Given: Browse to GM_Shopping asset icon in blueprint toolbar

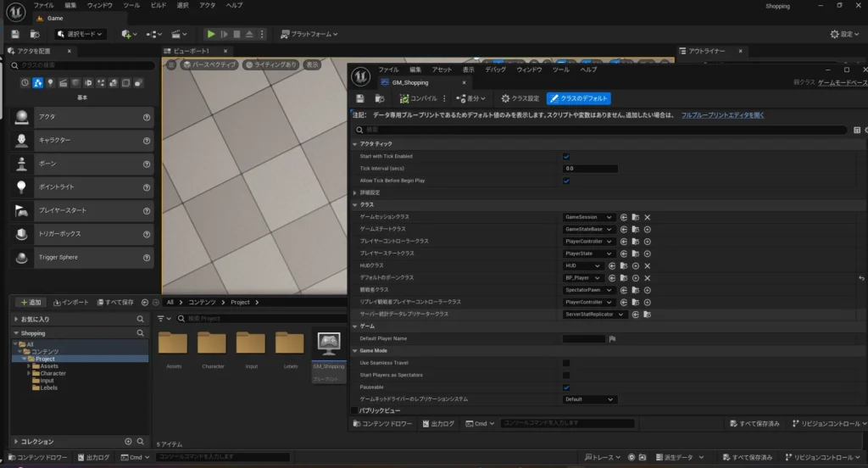Looking at the screenshot, I should click(380, 98).
